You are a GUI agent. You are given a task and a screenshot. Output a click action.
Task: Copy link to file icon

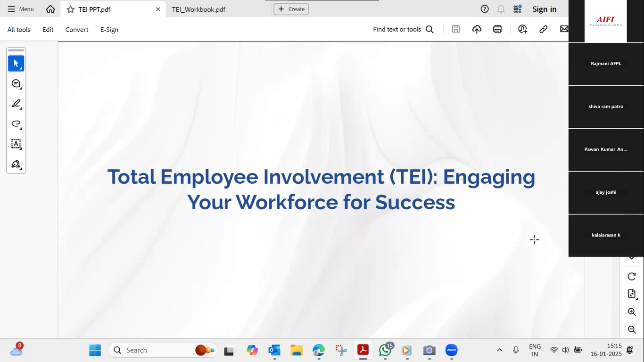tap(543, 29)
